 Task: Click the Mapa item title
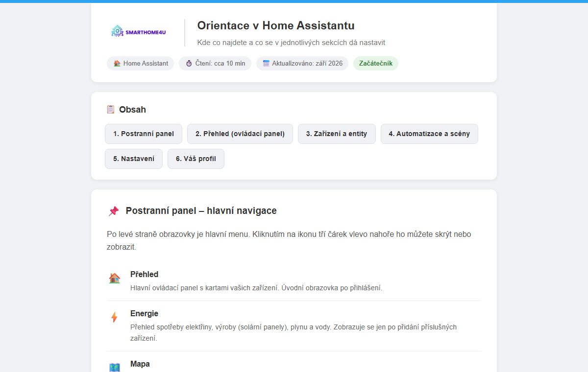tap(140, 364)
